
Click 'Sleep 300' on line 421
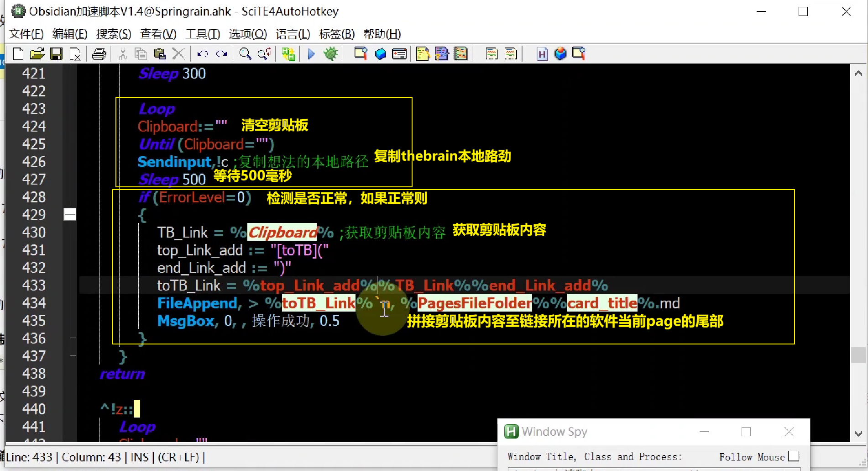tap(172, 74)
